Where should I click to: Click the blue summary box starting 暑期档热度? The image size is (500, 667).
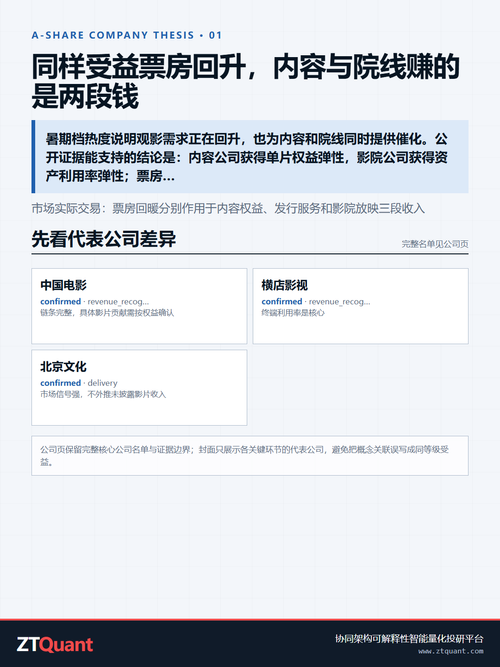coord(250,157)
